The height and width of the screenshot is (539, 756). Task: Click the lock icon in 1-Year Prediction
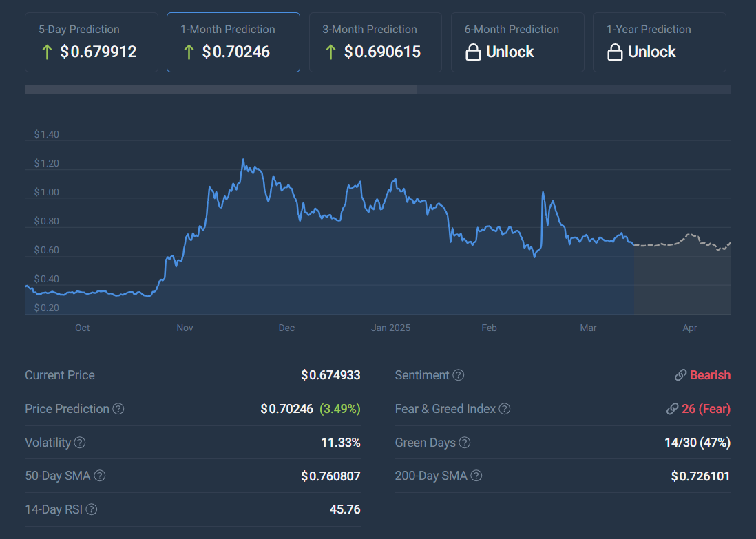[615, 52]
